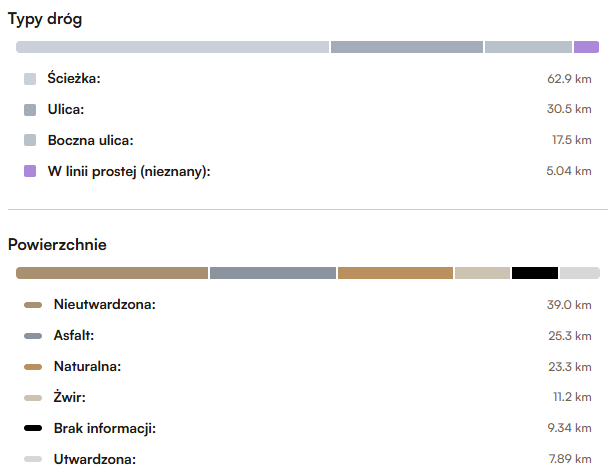Click the Powierzchnie section heading

click(57, 245)
